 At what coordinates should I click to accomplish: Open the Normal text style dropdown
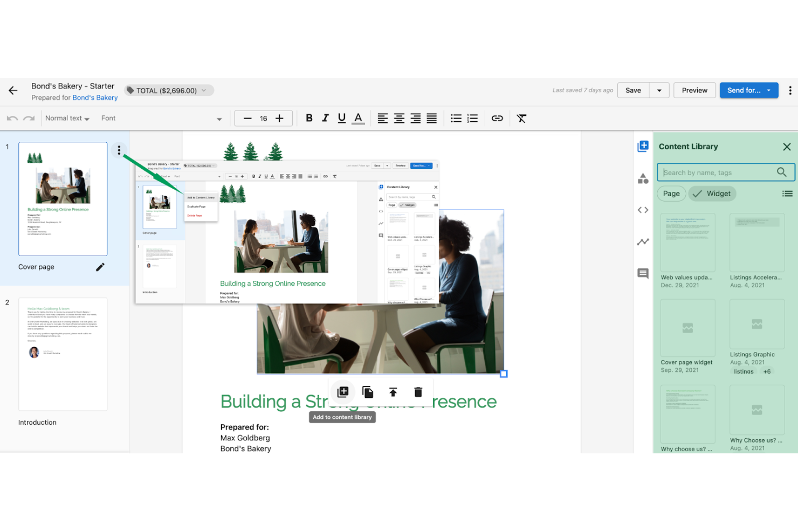pos(67,118)
